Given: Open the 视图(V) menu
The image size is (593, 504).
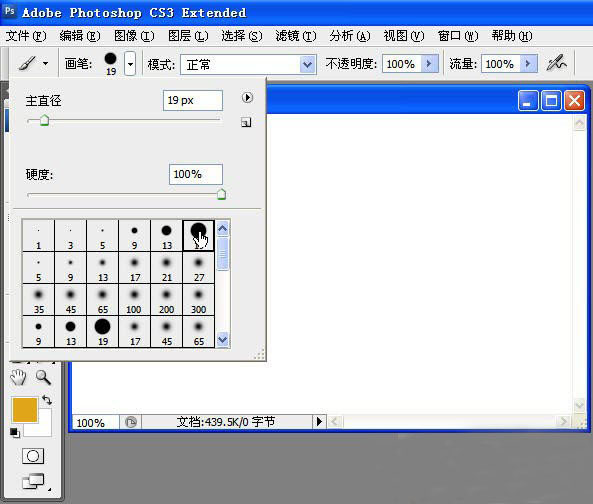Looking at the screenshot, I should [x=404, y=36].
